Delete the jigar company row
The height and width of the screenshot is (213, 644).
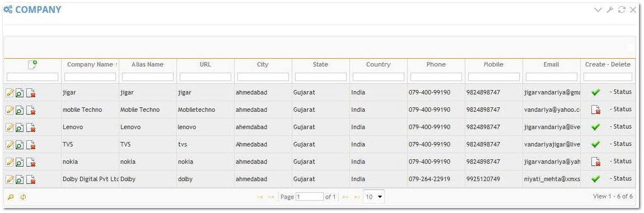pos(31,93)
